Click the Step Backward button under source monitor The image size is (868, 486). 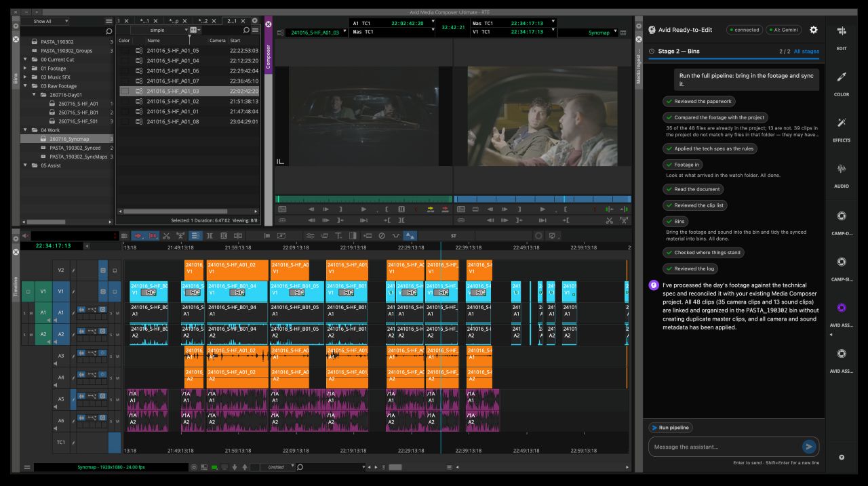(x=312, y=209)
